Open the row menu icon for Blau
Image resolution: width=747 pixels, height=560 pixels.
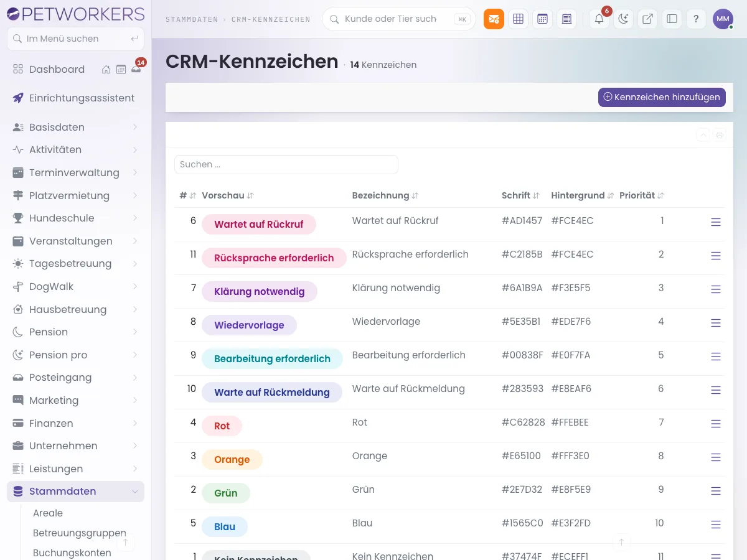(716, 525)
